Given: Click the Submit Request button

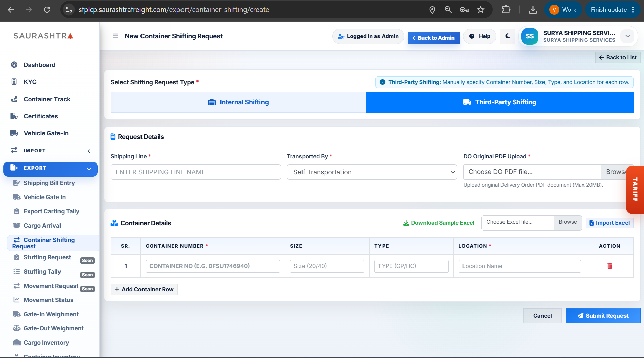Looking at the screenshot, I should click(603, 316).
